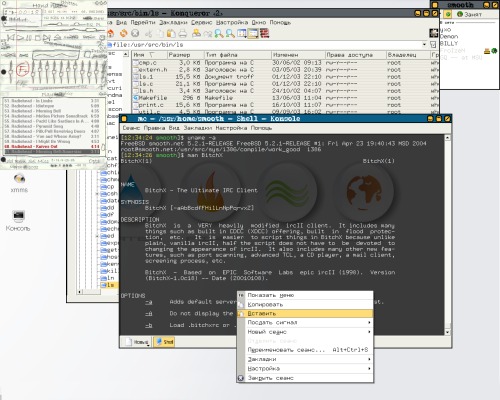Open the Правка menu in Konsole
This screenshot has width=500, height=400.
pyautogui.click(x=154, y=128)
